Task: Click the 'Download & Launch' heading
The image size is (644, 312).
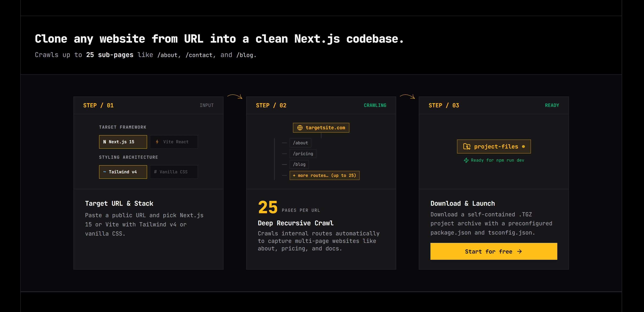Action: click(462, 203)
